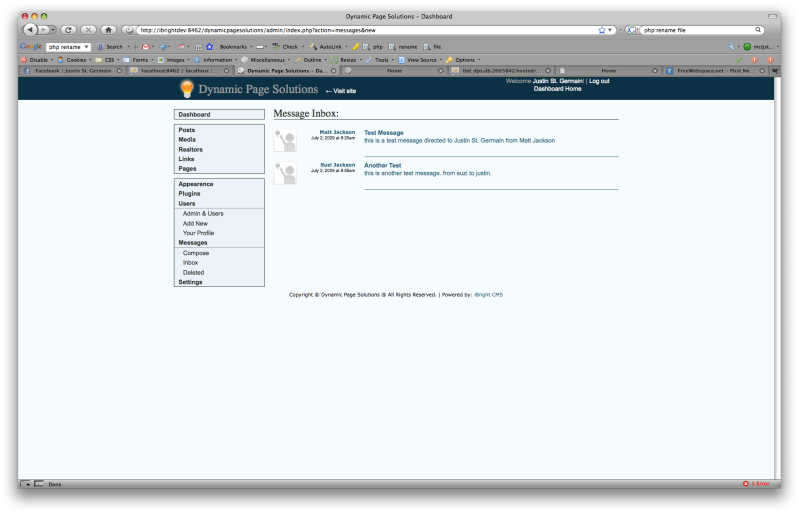Open the Options dropdown in developer toolbar
The width and height of the screenshot is (799, 513).
[x=463, y=60]
